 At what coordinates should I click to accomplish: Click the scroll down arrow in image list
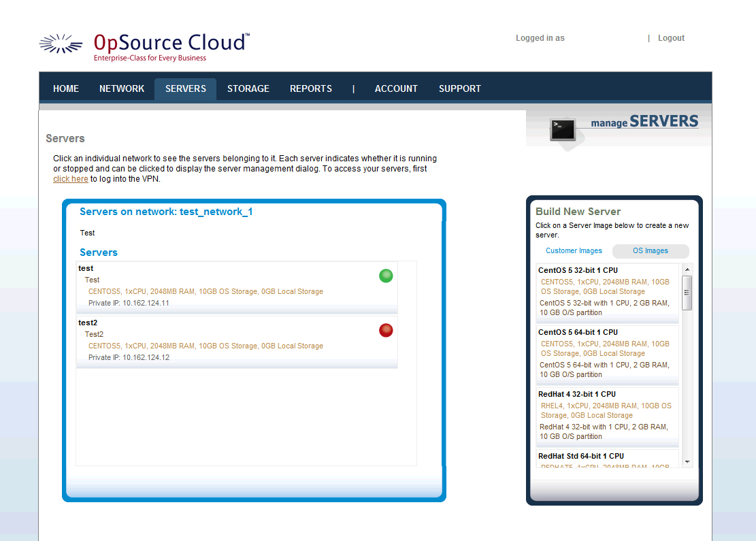(x=687, y=462)
